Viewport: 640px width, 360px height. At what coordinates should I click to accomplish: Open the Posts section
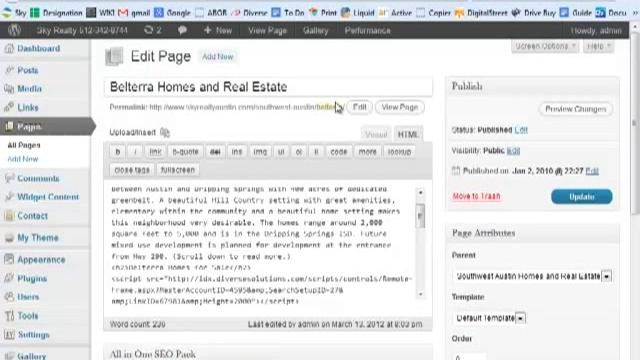point(27,70)
